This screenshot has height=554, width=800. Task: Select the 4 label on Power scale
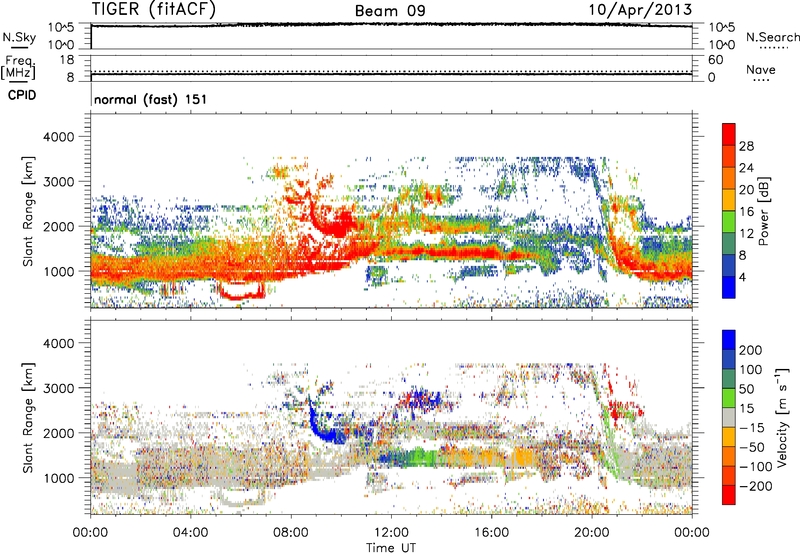(x=742, y=277)
